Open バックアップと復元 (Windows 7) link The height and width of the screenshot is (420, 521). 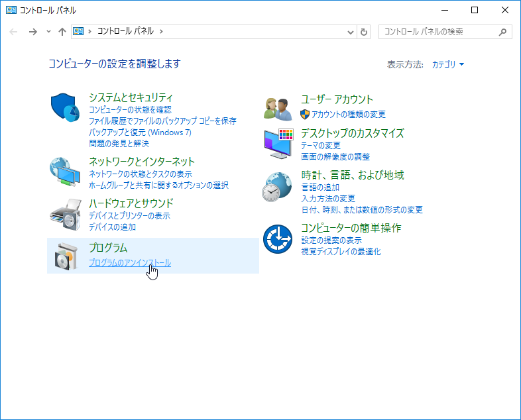tap(141, 132)
